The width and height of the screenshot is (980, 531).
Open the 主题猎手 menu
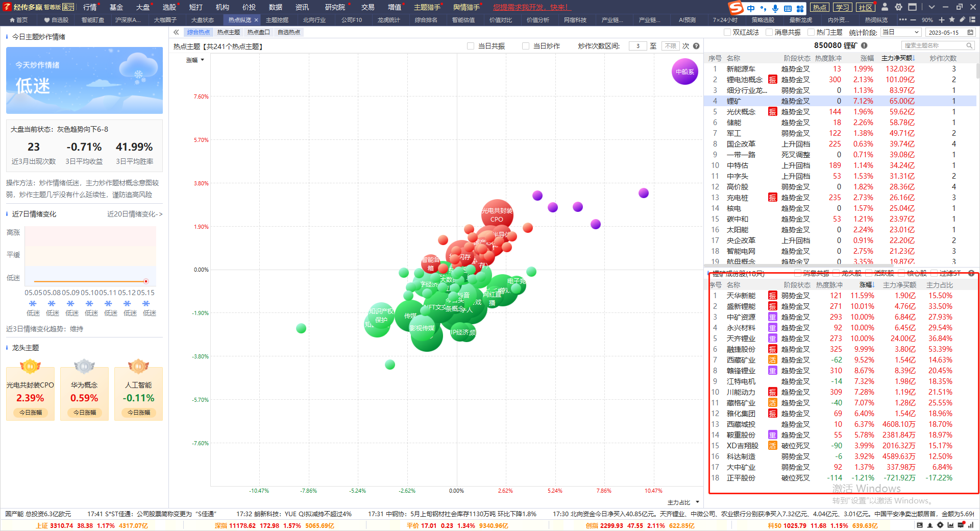point(427,7)
